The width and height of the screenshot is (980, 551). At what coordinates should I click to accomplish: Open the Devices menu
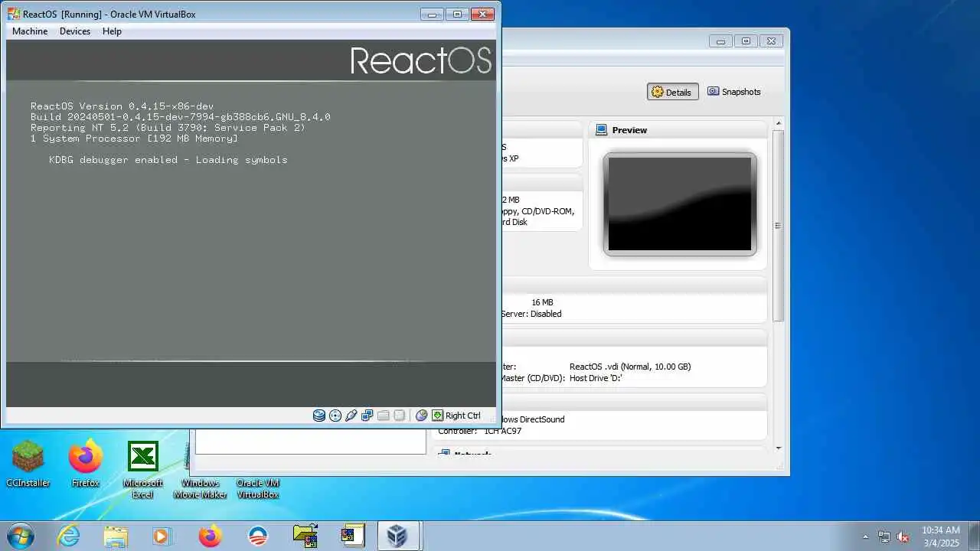pos(75,31)
